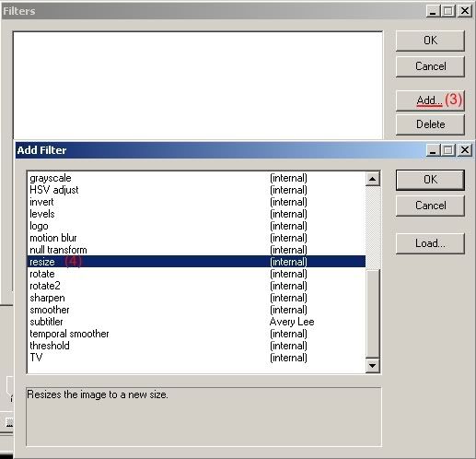
Task: Cancel the Add Filter dialog
Action: [430, 206]
